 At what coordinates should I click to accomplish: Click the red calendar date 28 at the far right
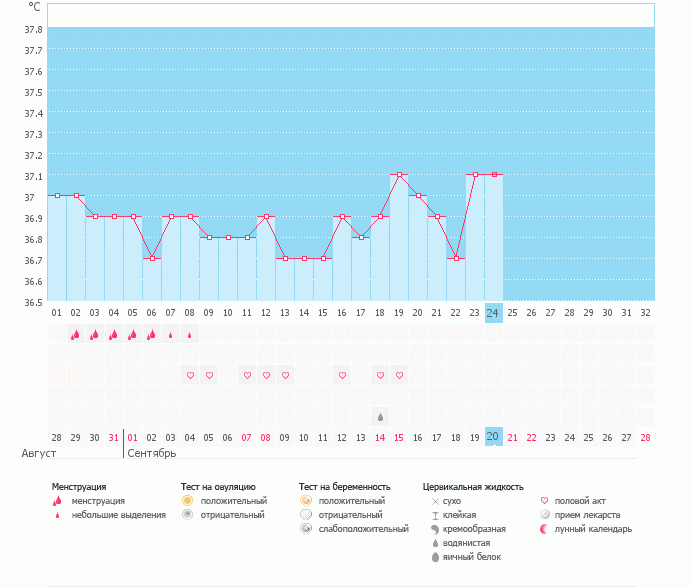(x=645, y=437)
